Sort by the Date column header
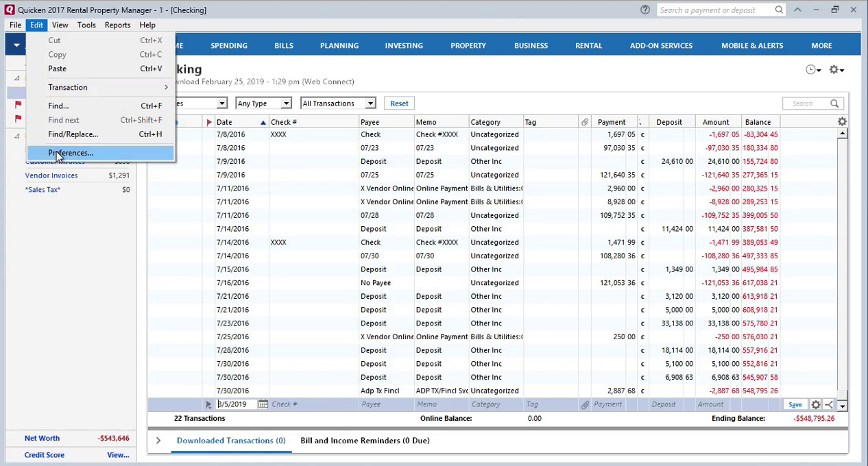Screen dimensions: 868x466 pos(241,122)
